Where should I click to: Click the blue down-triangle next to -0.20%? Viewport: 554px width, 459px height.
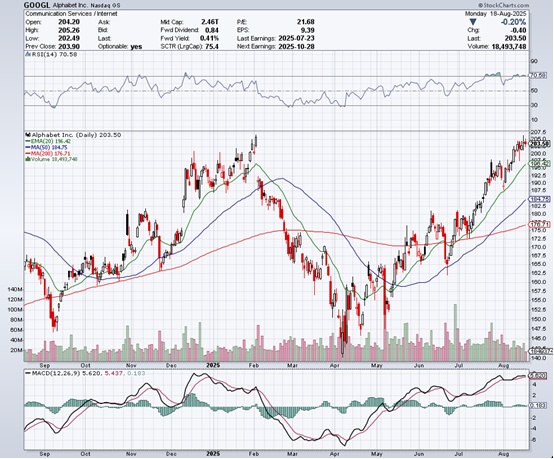[473, 22]
